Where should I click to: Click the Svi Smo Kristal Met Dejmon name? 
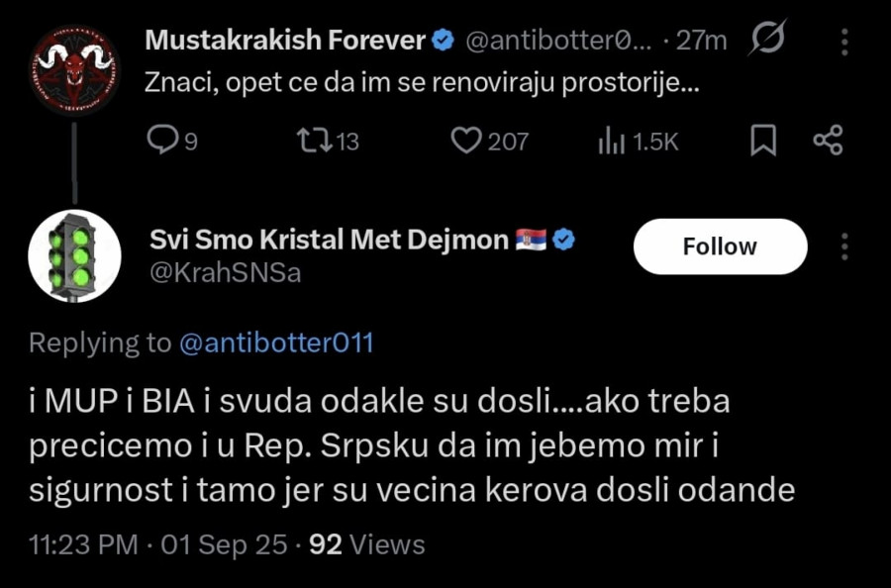click(329, 240)
